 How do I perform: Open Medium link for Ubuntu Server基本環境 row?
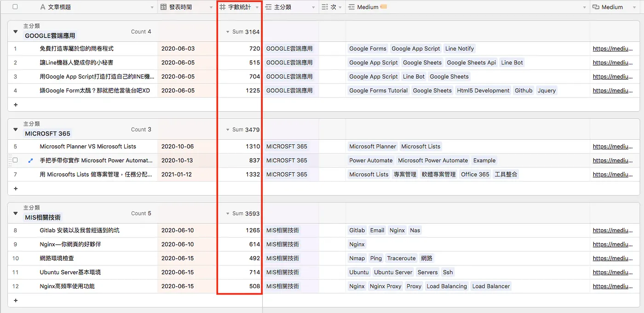(613, 272)
